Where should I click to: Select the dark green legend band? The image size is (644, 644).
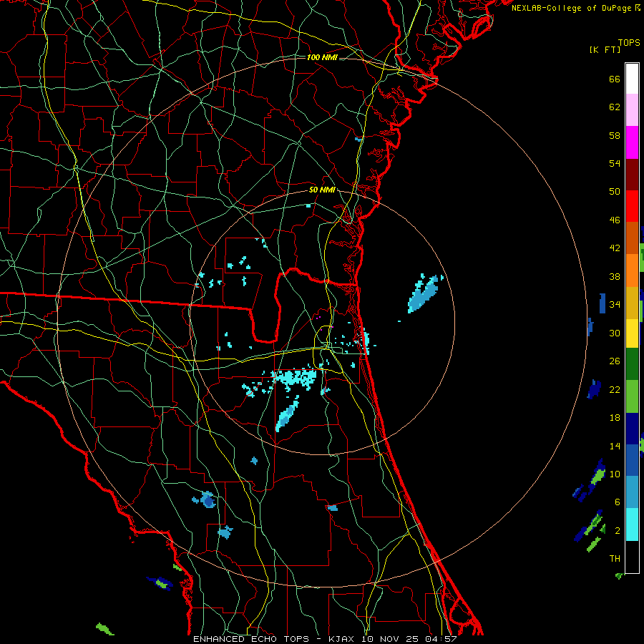(x=632, y=364)
